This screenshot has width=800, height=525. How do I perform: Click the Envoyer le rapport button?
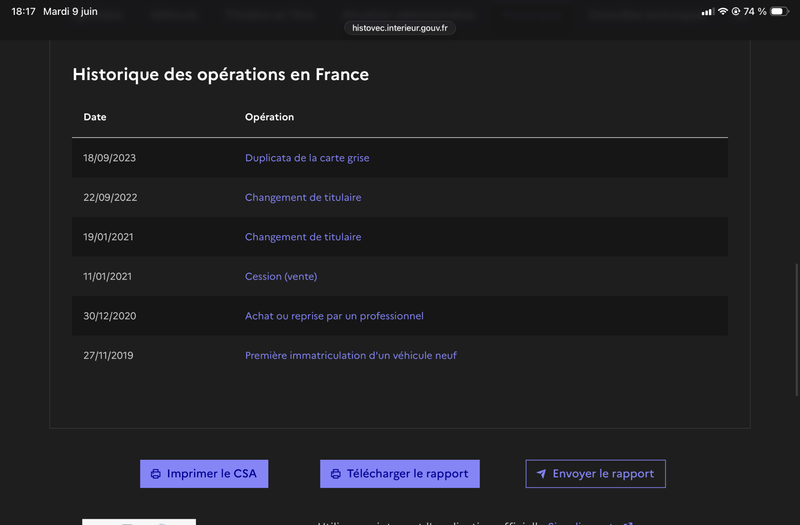coord(595,474)
